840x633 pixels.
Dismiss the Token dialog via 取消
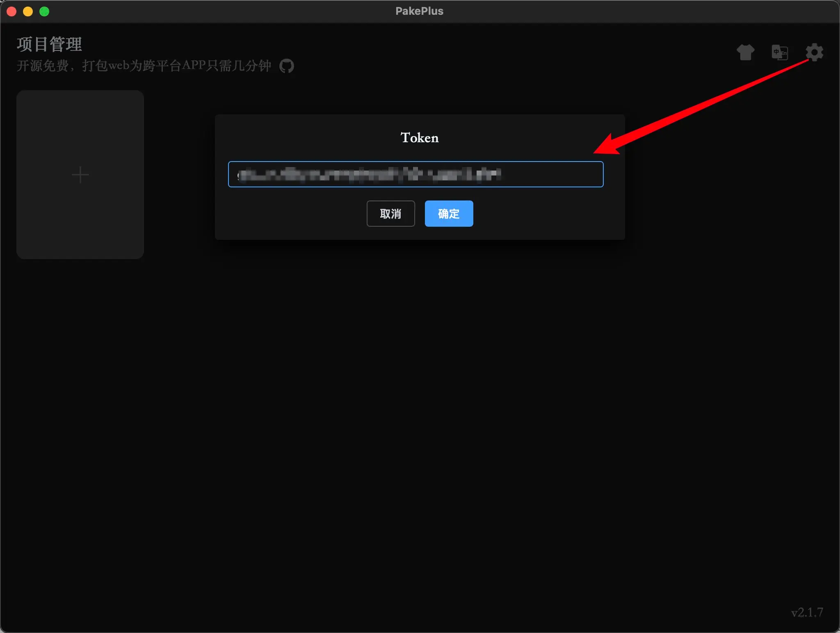(x=390, y=214)
